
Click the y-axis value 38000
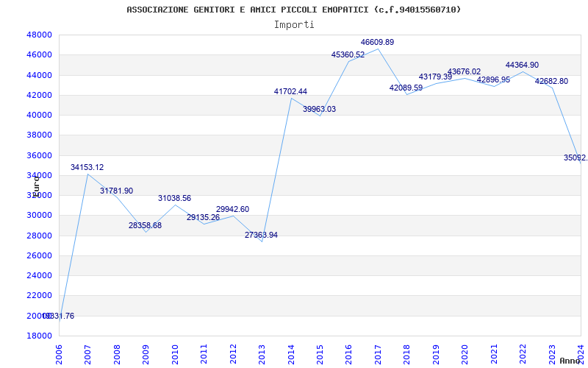39,135
